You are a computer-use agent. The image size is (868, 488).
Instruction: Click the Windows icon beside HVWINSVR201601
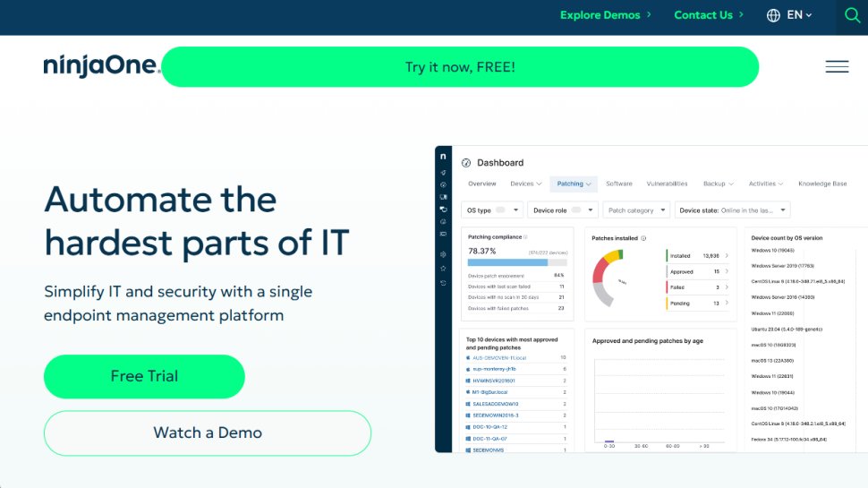click(468, 381)
